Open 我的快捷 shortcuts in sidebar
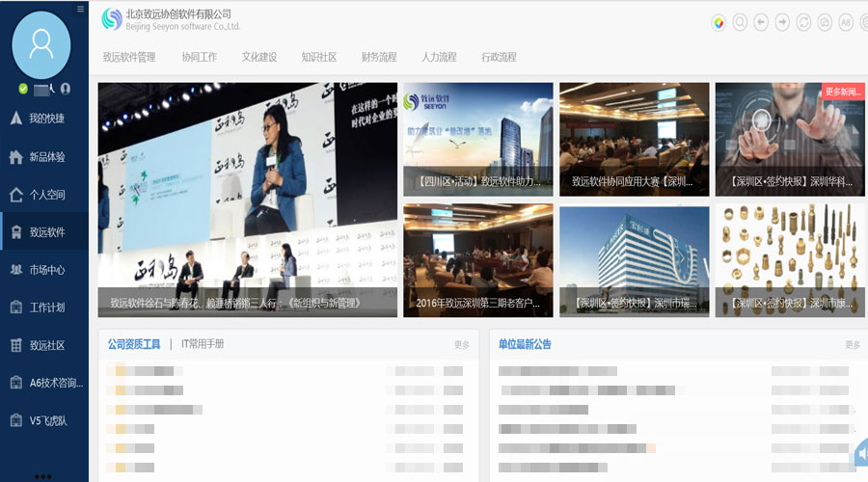 pyautogui.click(x=44, y=119)
